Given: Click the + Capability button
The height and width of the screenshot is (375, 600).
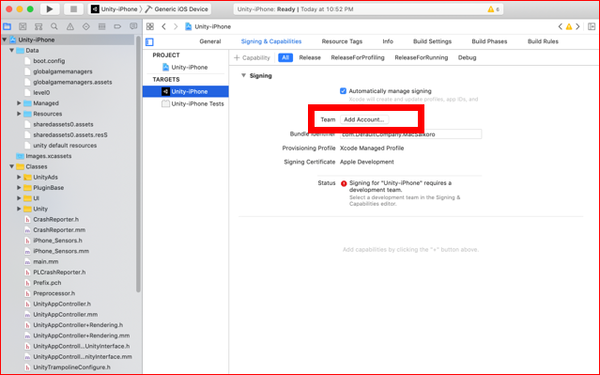Looking at the screenshot, I should 252,58.
